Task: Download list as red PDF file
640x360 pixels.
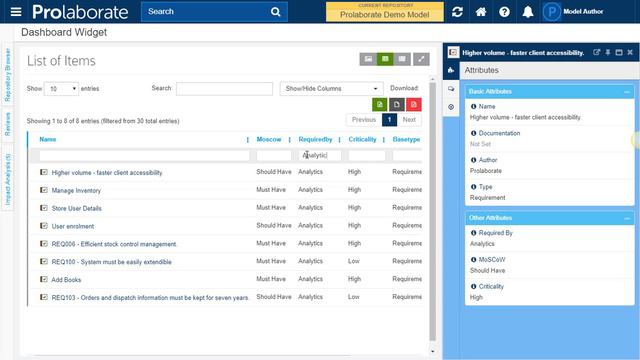Action: point(413,104)
